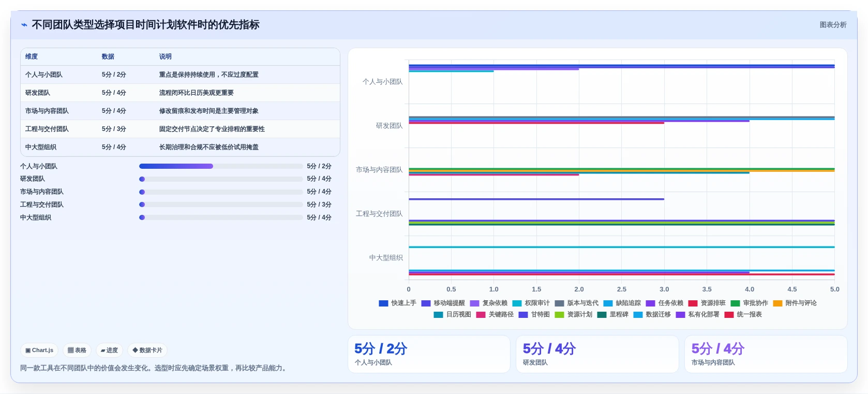Click the orange 附件与评论 legend swatch
868x394 pixels.
click(777, 303)
